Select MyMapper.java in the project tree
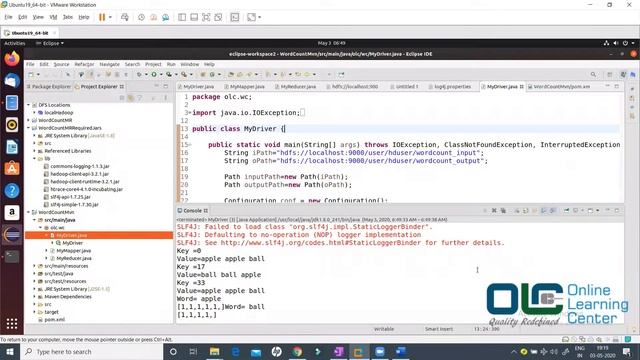640x360 pixels. tap(74, 251)
